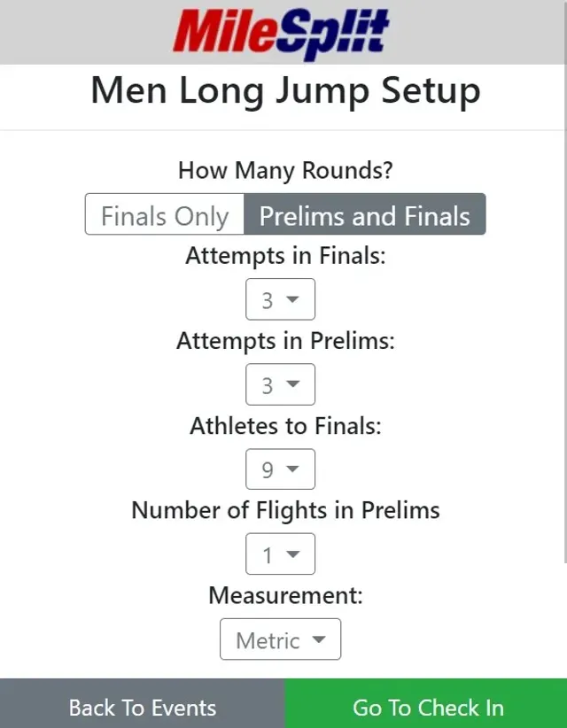Viewport: 567px width, 728px height.
Task: Click the MileSplit logo
Action: [281, 34]
